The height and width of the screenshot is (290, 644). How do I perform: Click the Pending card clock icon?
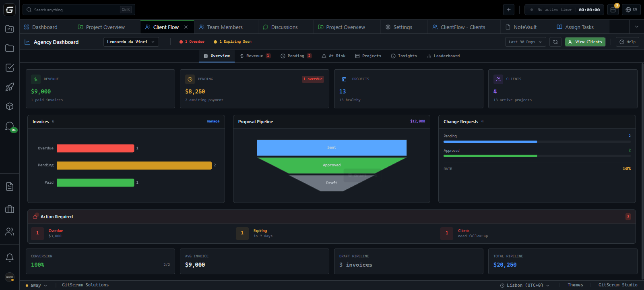pos(190,79)
